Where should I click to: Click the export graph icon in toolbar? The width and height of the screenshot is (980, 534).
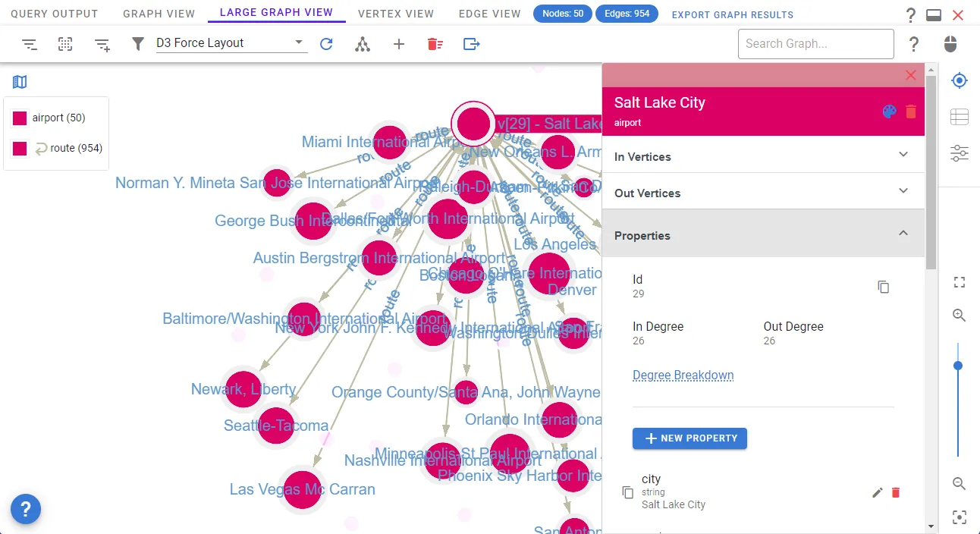(471, 44)
